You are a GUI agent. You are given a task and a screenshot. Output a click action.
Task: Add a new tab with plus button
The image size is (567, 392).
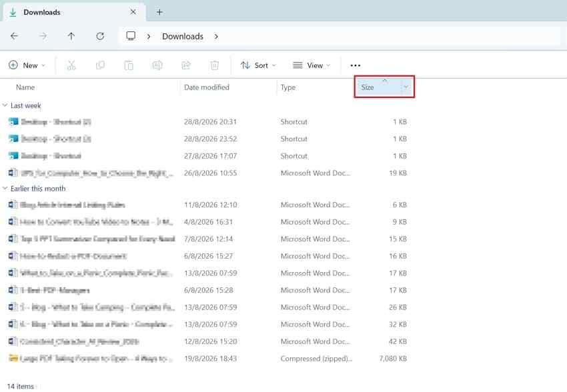coord(159,12)
